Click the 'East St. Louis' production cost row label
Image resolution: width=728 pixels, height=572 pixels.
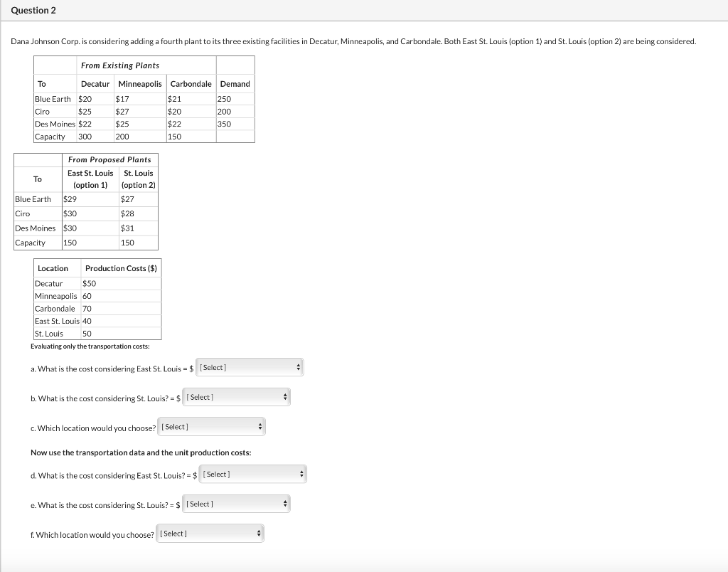[57, 321]
